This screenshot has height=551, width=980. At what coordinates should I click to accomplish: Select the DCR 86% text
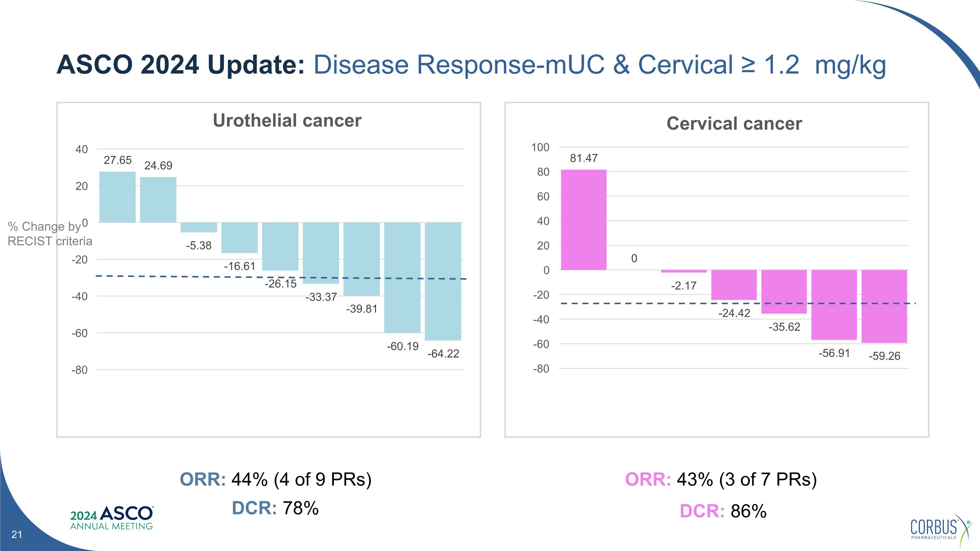723,511
